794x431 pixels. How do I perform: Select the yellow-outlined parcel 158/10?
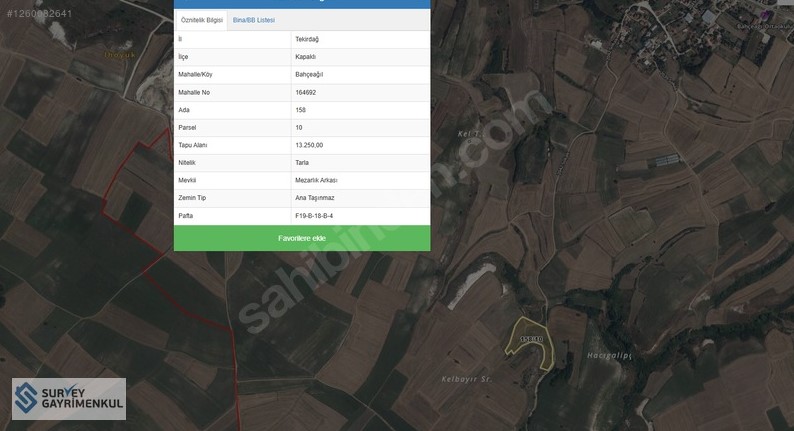(x=531, y=345)
